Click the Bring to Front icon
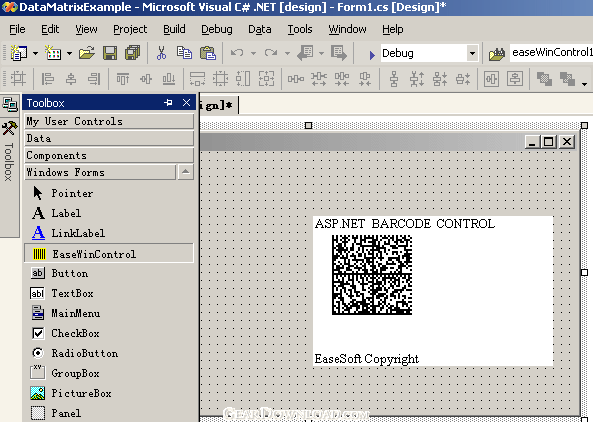The width and height of the screenshot is (593, 422). 544,79
